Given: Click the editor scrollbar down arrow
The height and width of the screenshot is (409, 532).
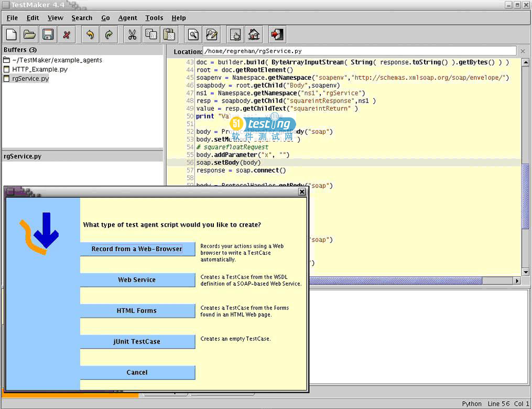Looking at the screenshot, I should point(526,272).
